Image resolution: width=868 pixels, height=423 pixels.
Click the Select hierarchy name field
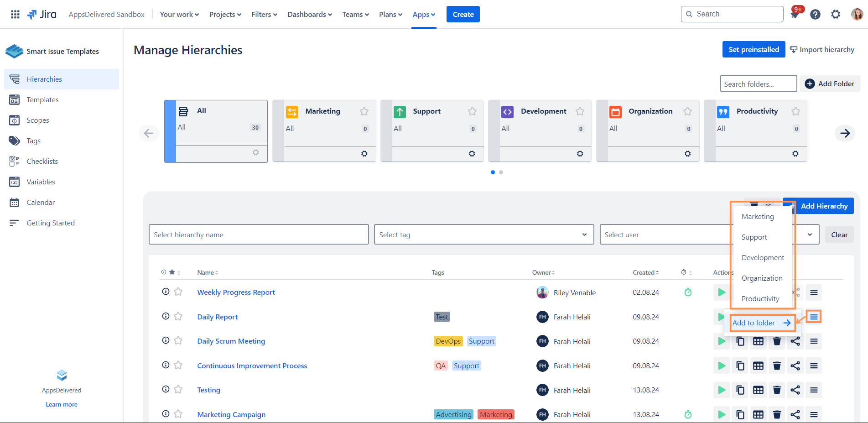point(258,235)
